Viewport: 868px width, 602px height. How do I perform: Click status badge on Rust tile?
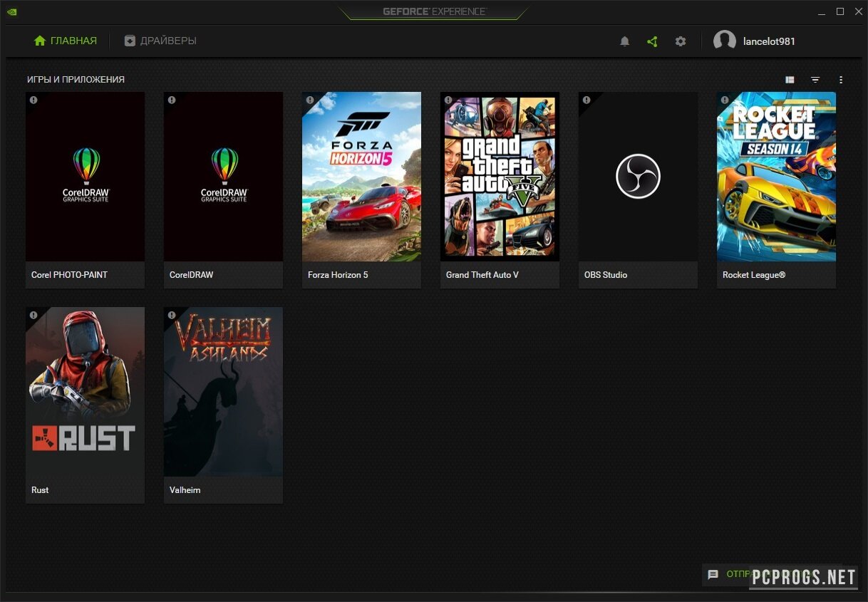point(33,316)
